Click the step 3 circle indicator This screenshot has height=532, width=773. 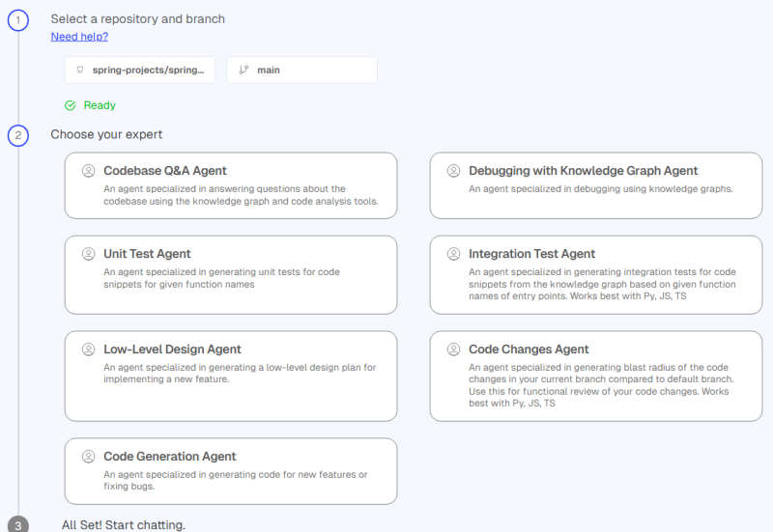[x=18, y=524]
